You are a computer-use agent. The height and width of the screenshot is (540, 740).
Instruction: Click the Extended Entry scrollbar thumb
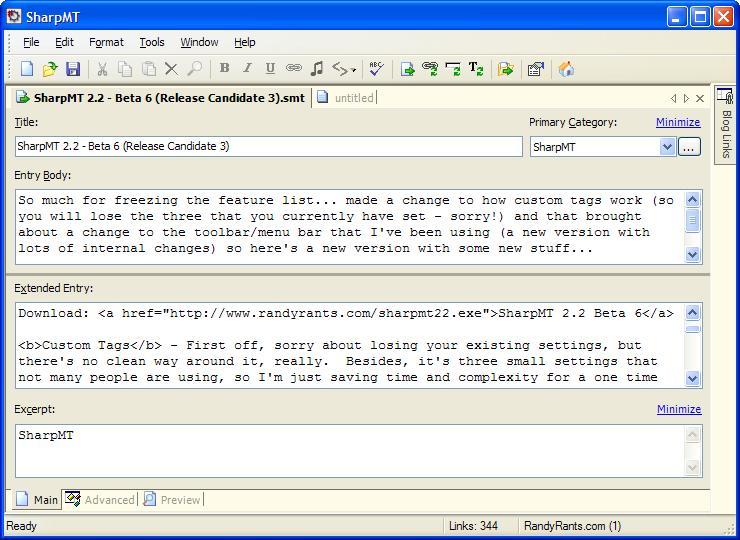click(x=692, y=328)
